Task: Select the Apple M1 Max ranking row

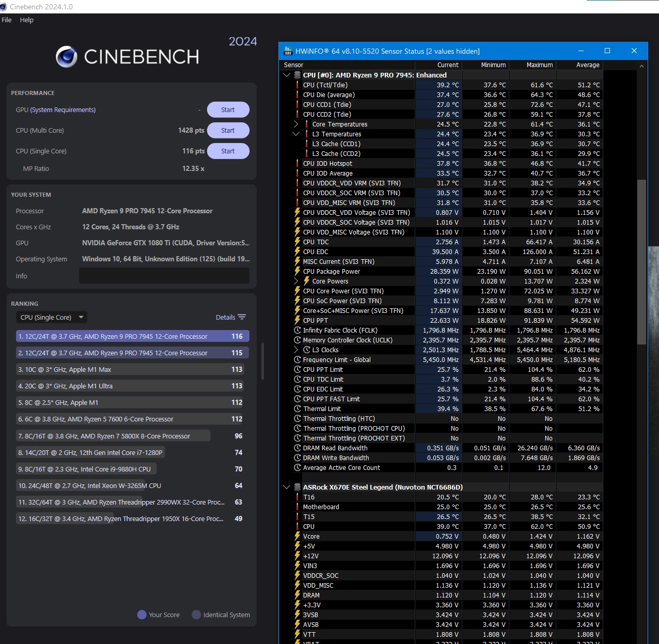Action: [x=130, y=369]
